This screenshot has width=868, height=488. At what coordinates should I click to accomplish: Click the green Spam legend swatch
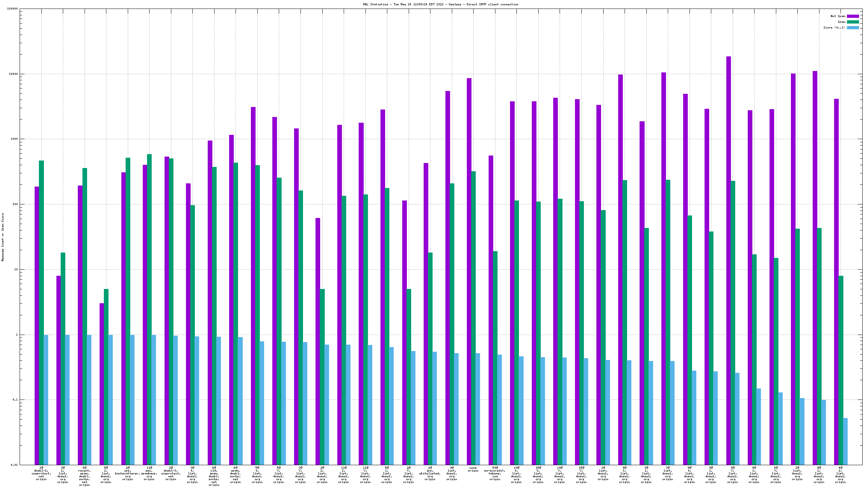click(x=853, y=22)
